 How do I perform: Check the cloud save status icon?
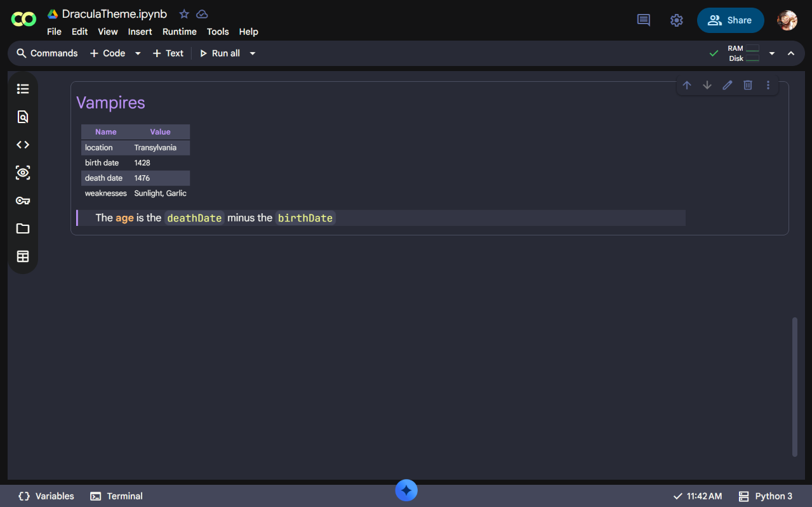[x=202, y=14]
